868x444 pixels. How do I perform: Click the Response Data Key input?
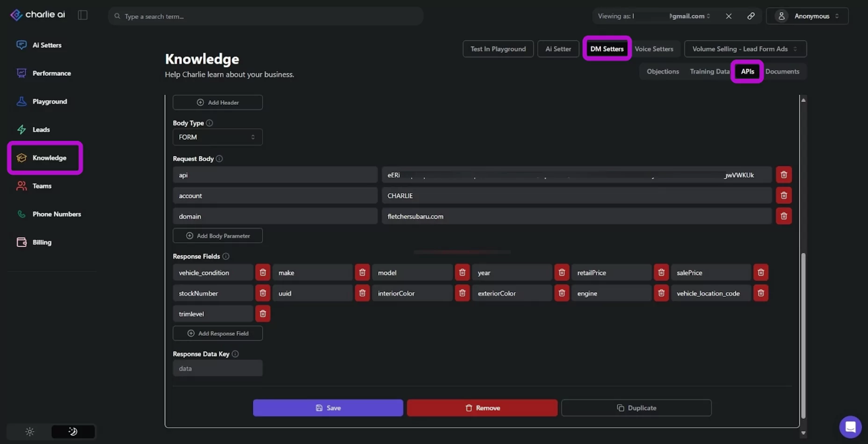tap(217, 368)
